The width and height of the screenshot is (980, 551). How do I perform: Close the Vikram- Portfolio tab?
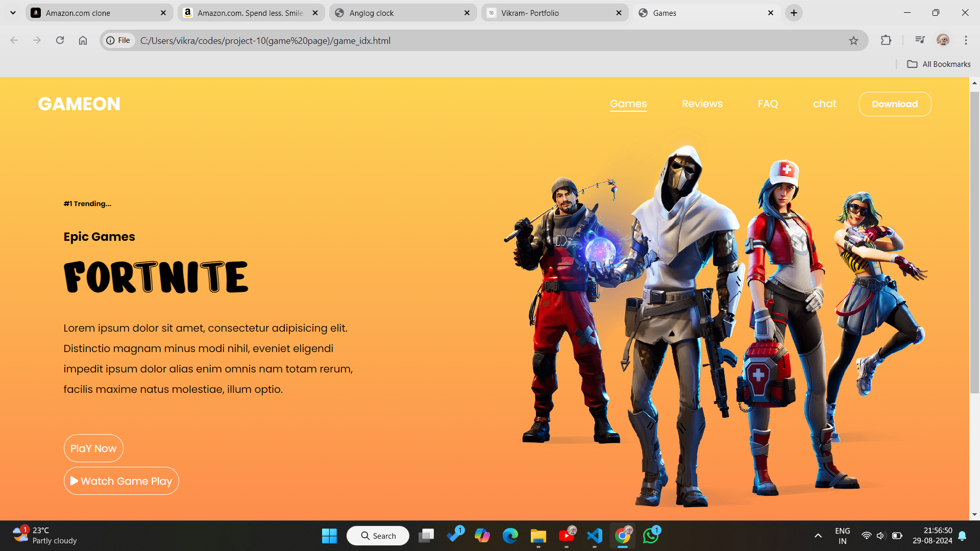pyautogui.click(x=619, y=13)
